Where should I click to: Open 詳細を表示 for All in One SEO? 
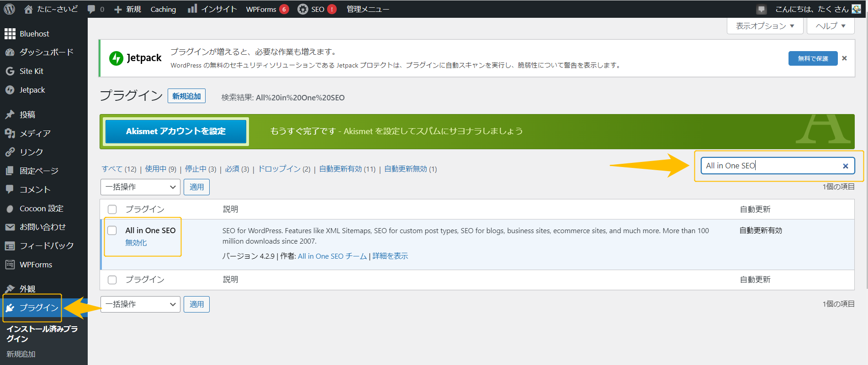point(390,256)
